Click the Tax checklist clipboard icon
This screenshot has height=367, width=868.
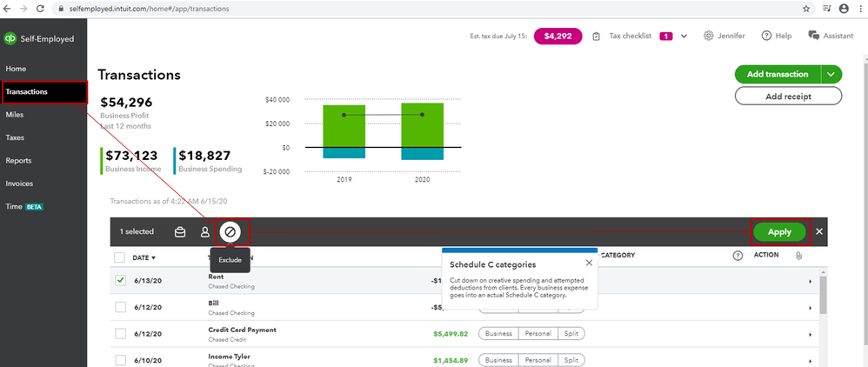coord(596,36)
